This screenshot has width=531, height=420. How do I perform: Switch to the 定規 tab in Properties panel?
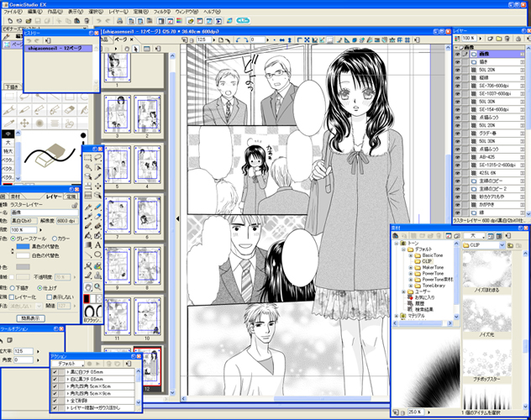pos(71,197)
